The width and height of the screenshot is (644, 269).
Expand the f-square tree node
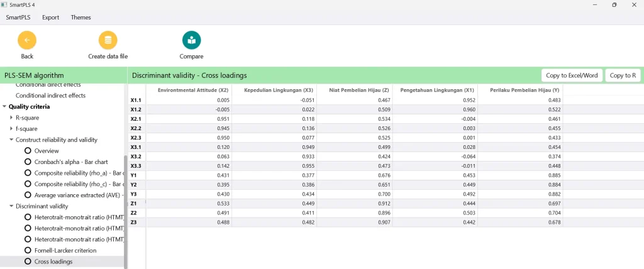point(11,129)
